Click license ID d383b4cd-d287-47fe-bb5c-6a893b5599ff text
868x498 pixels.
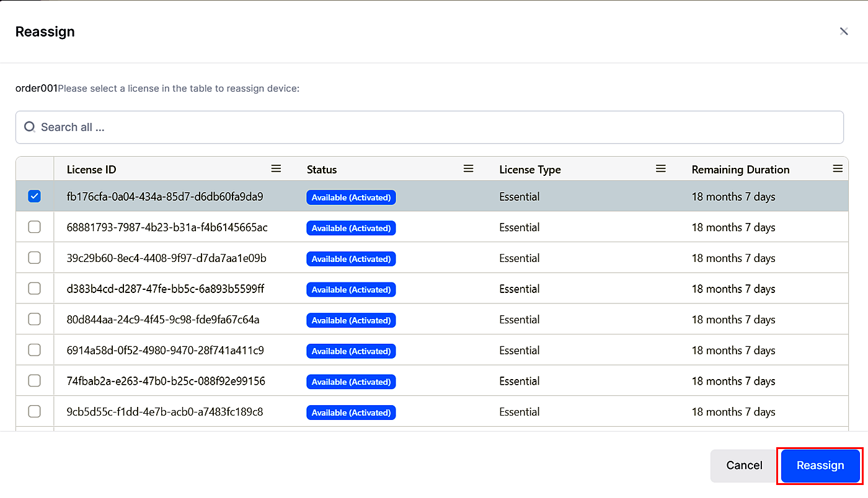(x=166, y=289)
